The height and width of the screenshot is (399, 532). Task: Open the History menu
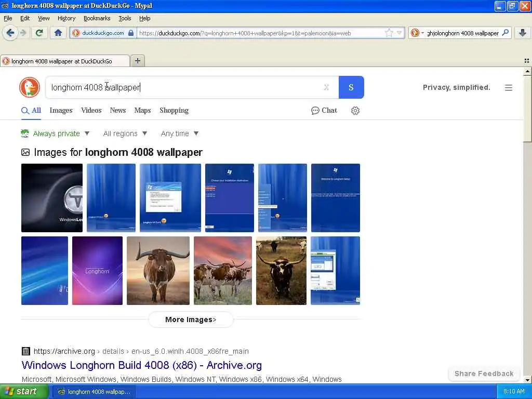[66, 18]
